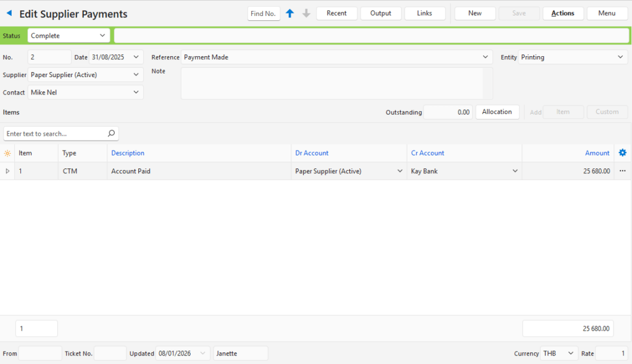Open the Menu button
This screenshot has width=632, height=364.
point(607,14)
